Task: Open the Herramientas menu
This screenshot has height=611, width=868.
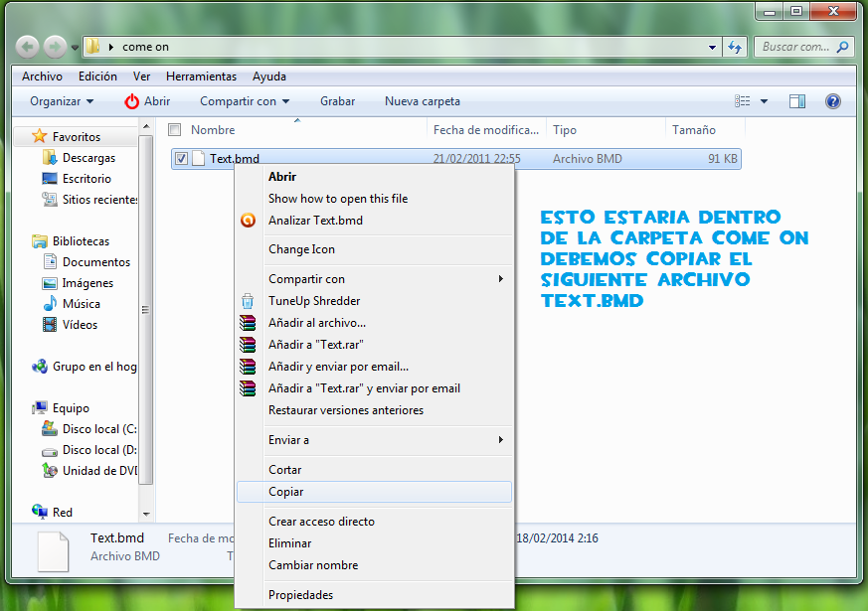Action: pos(201,76)
